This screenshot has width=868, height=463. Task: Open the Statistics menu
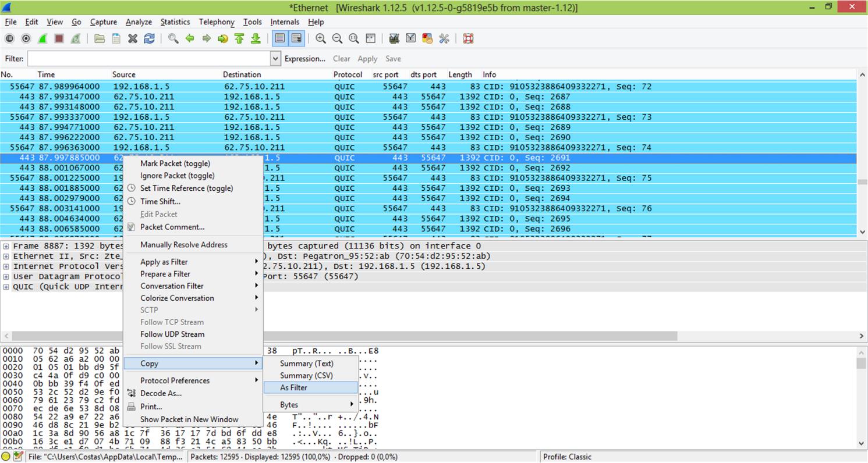click(x=175, y=22)
